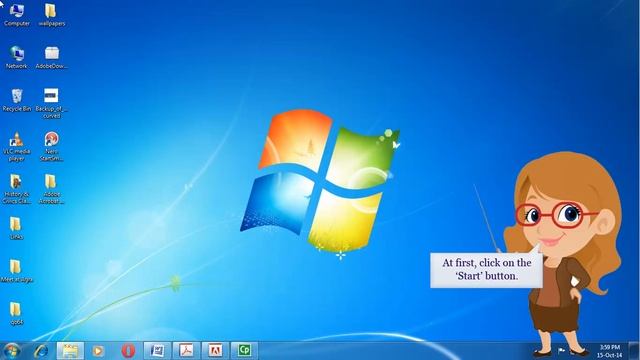Select the Adobe Acrobat folder on the desktop
Image resolution: width=640 pixels, height=360 pixels.
(x=51, y=189)
